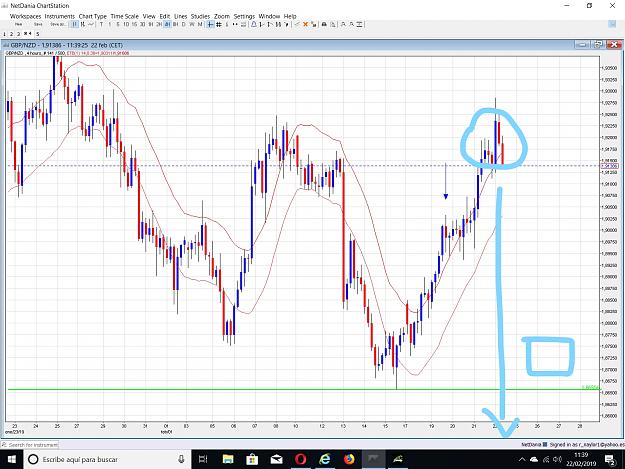Open the Edit menu
The width and height of the screenshot is (625, 469).
[x=165, y=16]
